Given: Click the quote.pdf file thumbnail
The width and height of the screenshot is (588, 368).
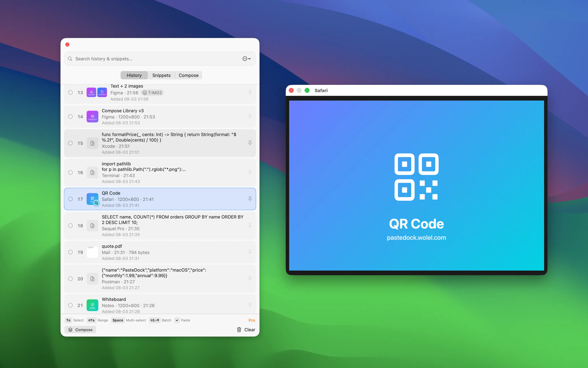Looking at the screenshot, I should click(x=92, y=252).
